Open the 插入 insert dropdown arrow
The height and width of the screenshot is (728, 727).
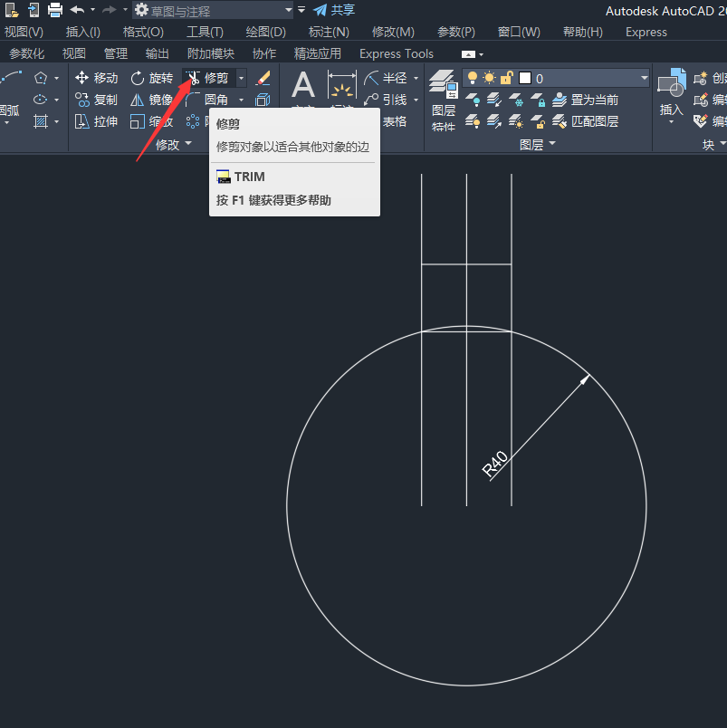(x=671, y=122)
